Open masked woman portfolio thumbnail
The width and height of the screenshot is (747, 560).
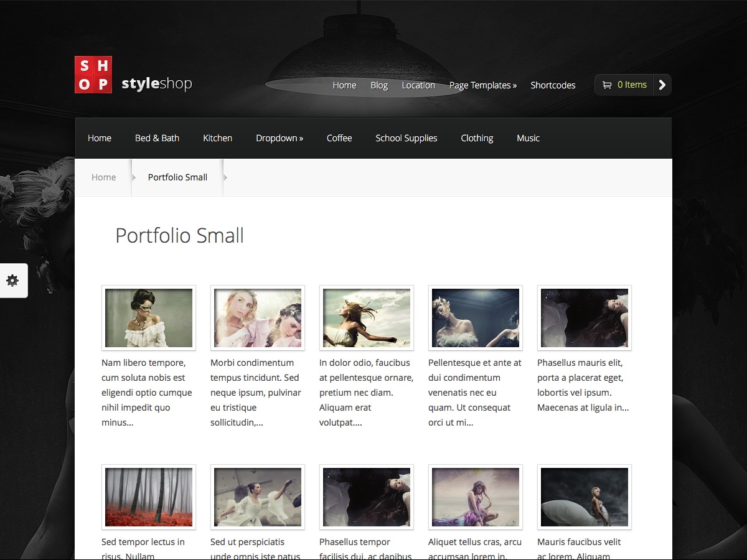click(x=149, y=318)
